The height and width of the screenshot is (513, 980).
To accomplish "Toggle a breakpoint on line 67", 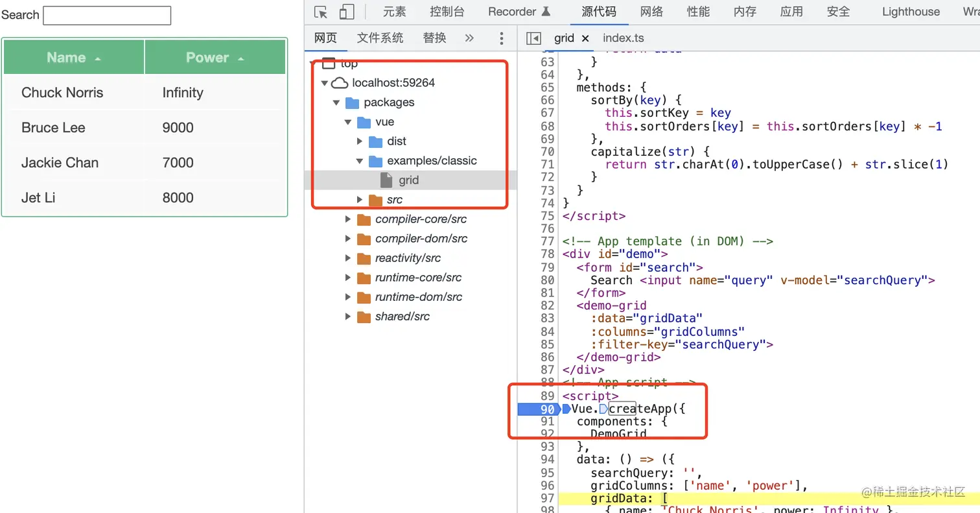I will pos(548,113).
